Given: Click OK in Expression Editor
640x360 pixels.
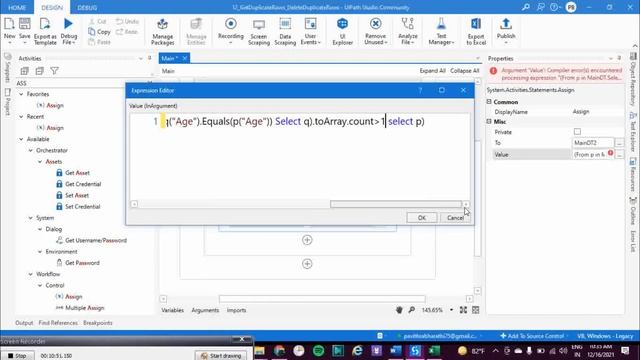Looking at the screenshot, I should point(422,218).
